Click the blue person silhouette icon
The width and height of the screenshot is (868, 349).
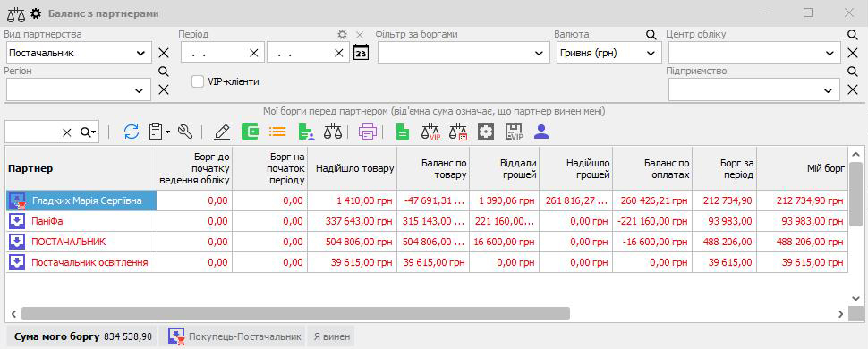(x=541, y=132)
